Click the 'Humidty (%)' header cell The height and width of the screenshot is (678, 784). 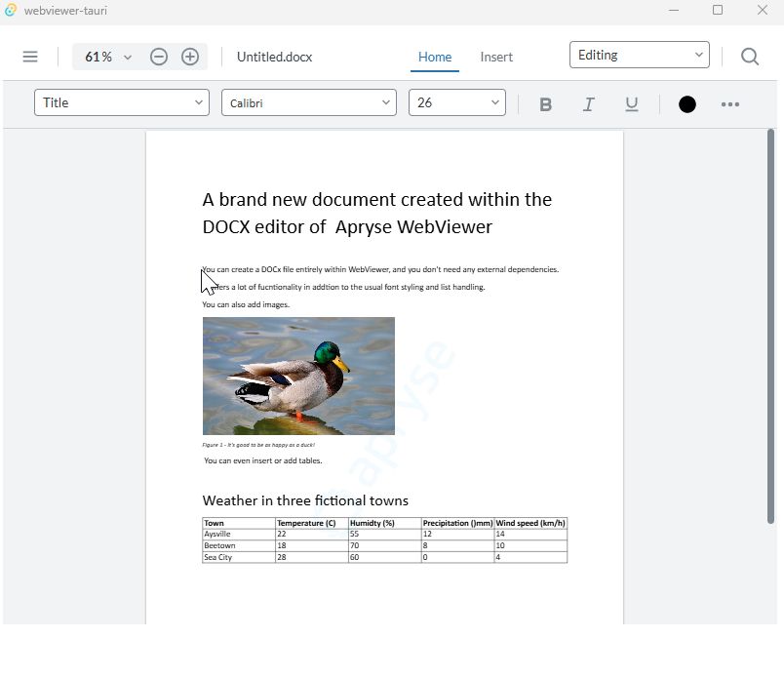pos(385,523)
